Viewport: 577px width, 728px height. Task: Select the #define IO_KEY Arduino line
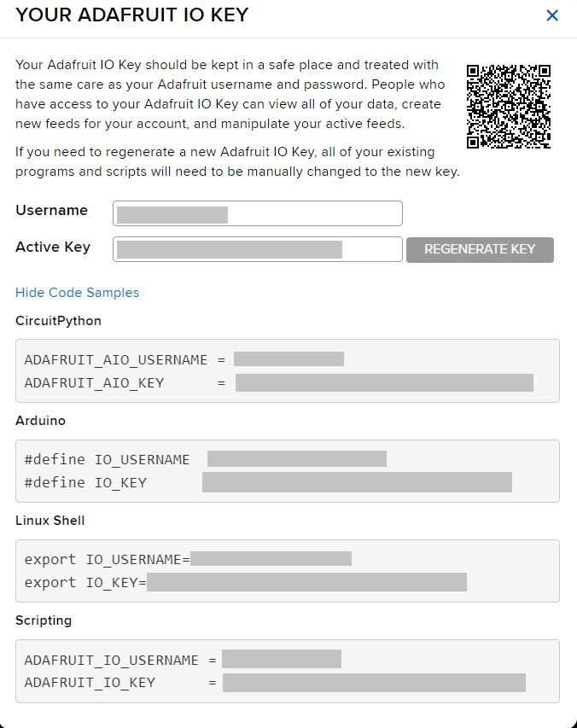click(x=85, y=483)
